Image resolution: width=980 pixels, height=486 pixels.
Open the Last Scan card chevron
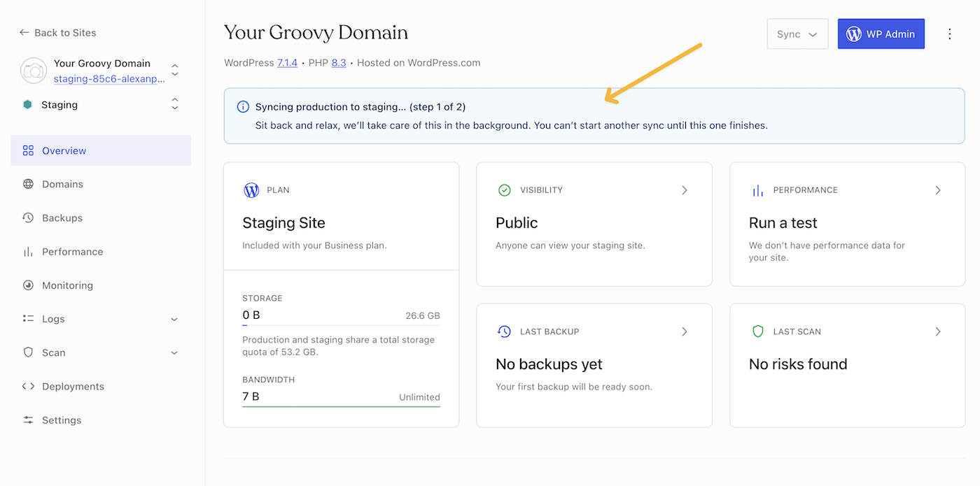pos(938,331)
